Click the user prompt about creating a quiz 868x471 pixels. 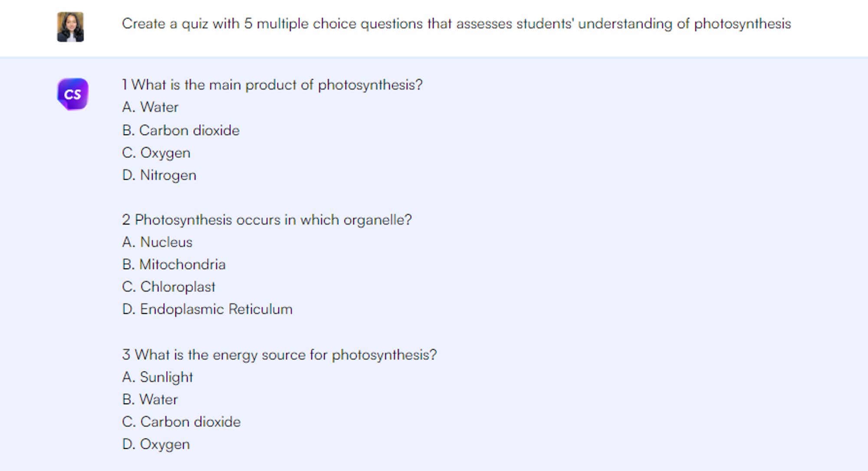tap(456, 23)
